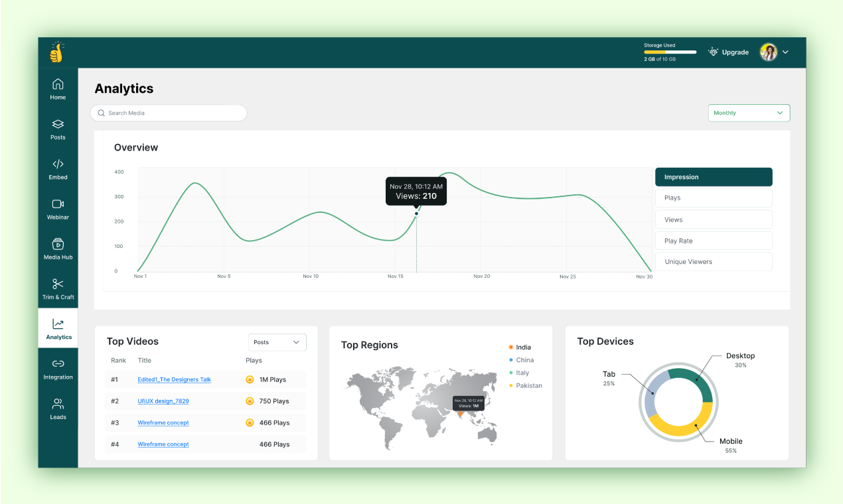843x504 pixels.
Task: Toggle Pakistan in the regions legend
Action: click(x=525, y=385)
